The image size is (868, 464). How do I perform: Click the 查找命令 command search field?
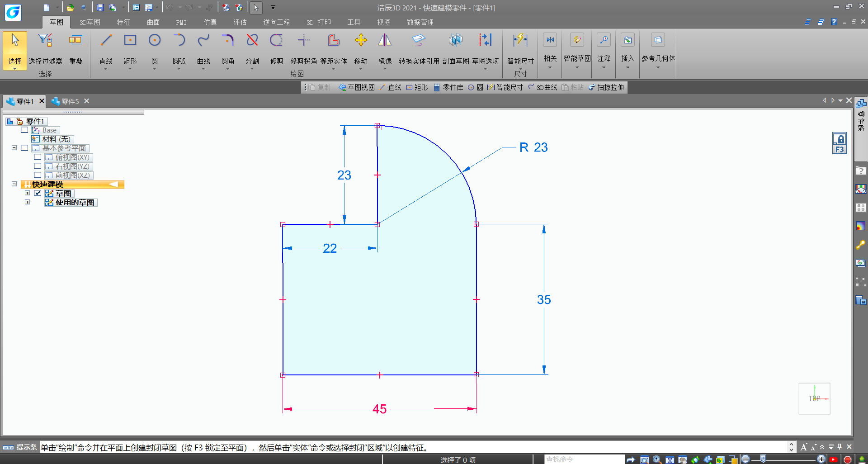point(584,459)
